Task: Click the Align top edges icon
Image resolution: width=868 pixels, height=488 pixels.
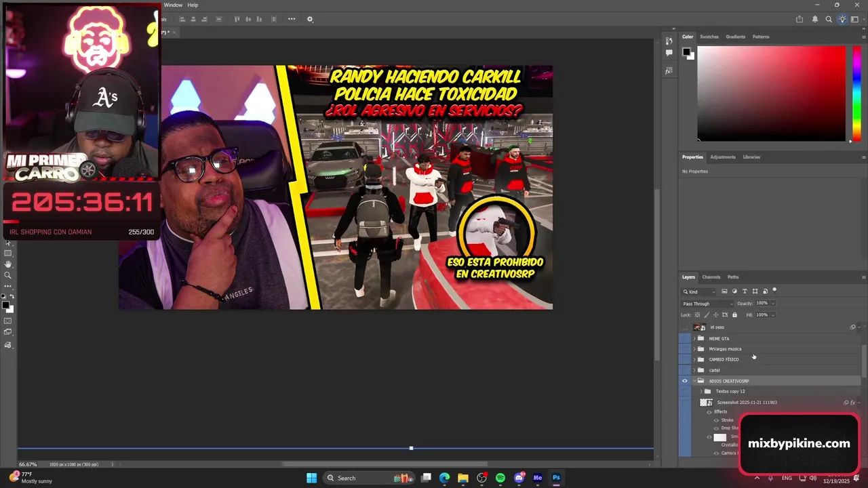Action: click(x=237, y=19)
